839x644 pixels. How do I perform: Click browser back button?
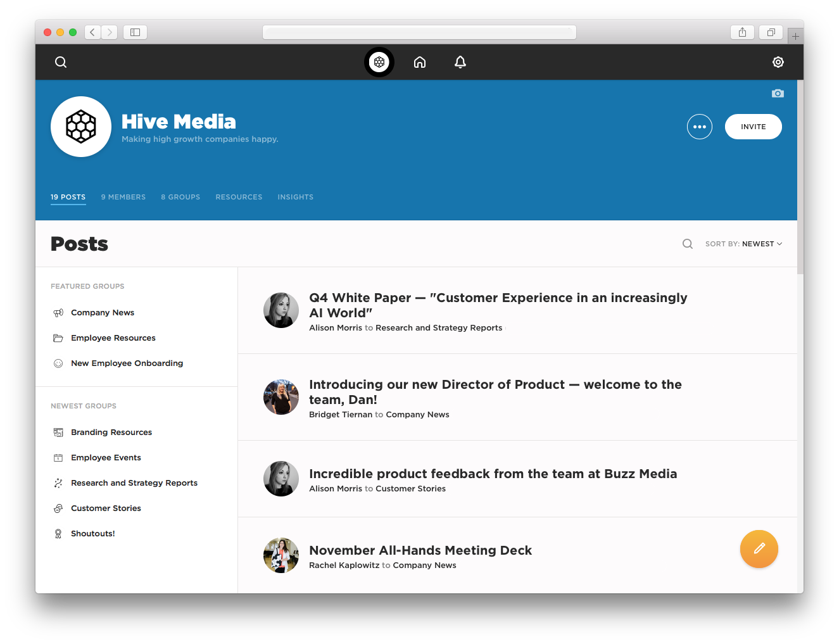(92, 32)
